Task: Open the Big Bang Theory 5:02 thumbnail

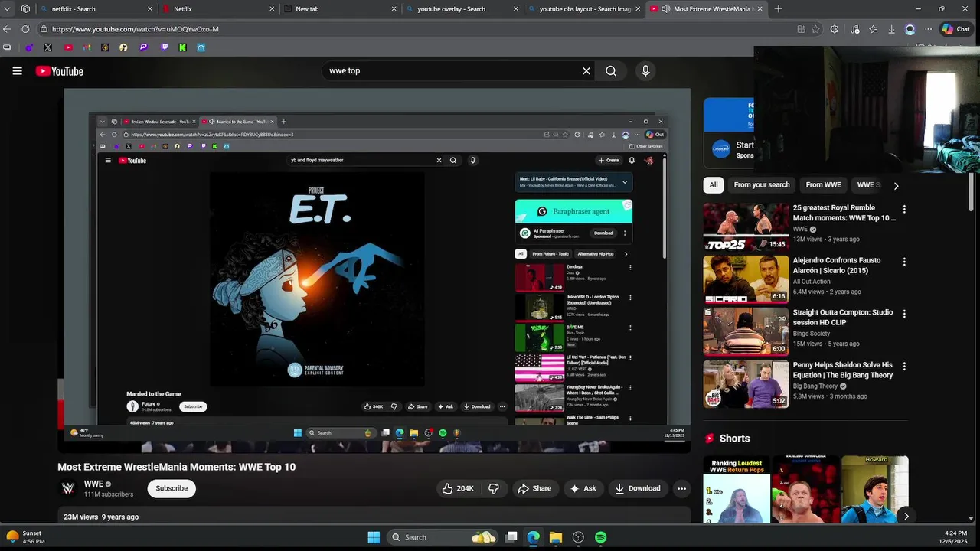Action: coord(746,384)
